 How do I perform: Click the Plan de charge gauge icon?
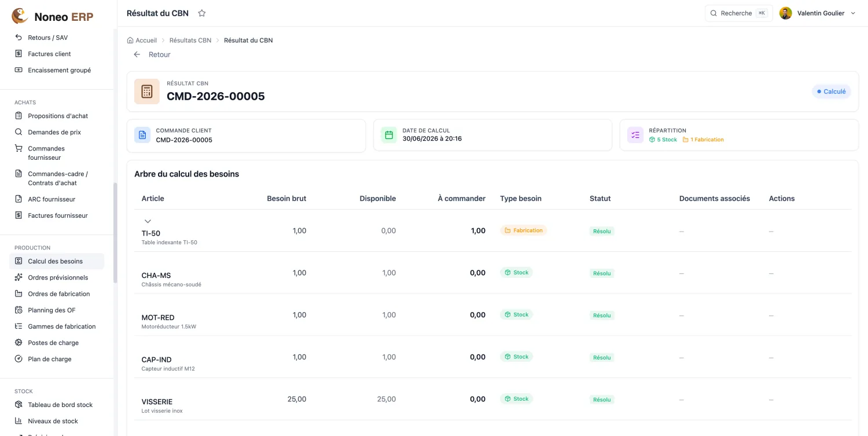pos(19,358)
